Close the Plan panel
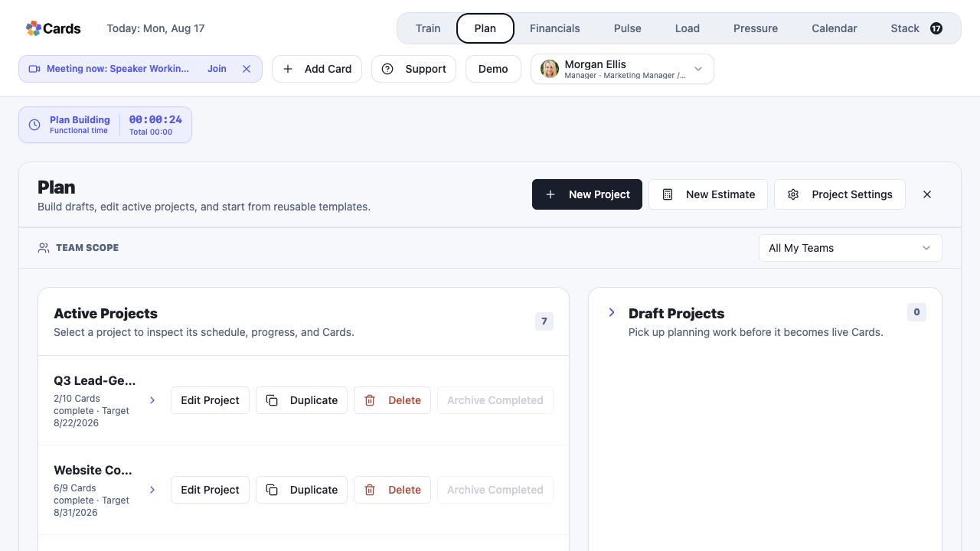 (x=927, y=194)
